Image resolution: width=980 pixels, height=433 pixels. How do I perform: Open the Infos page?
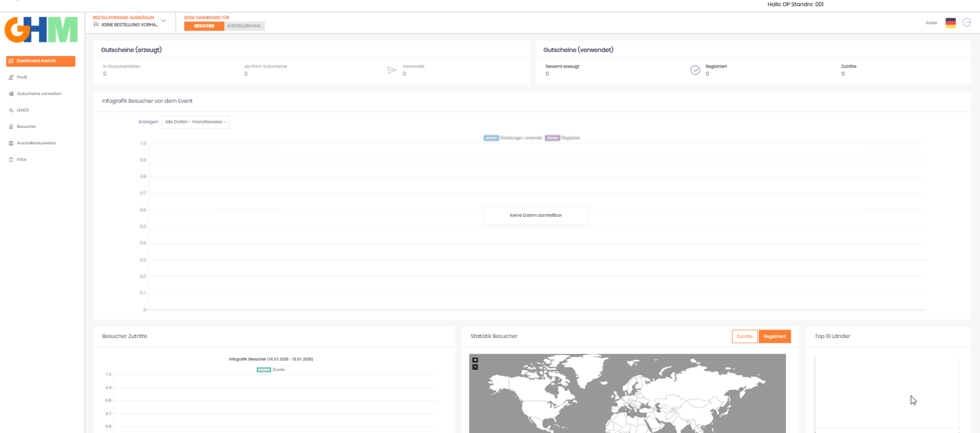point(22,160)
